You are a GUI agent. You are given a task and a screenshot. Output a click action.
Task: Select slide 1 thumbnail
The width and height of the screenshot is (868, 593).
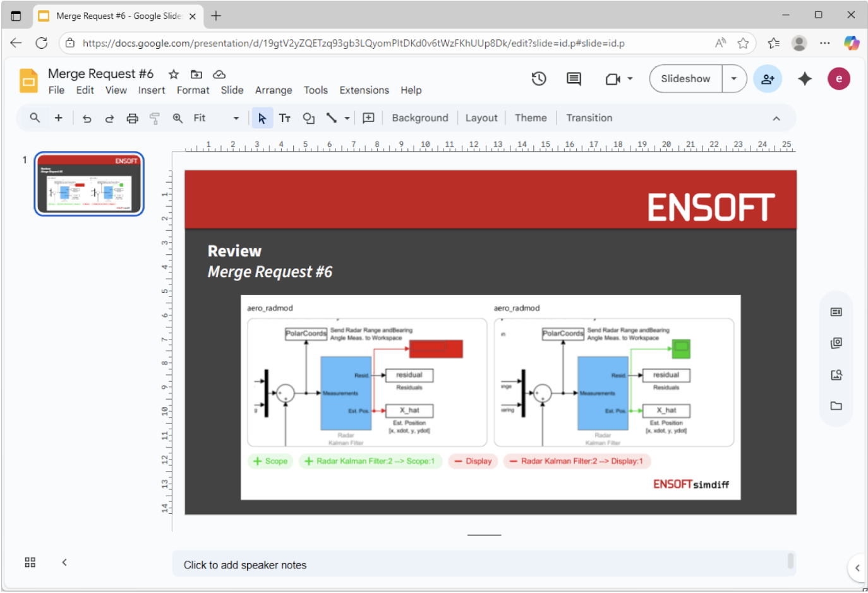[89, 184]
